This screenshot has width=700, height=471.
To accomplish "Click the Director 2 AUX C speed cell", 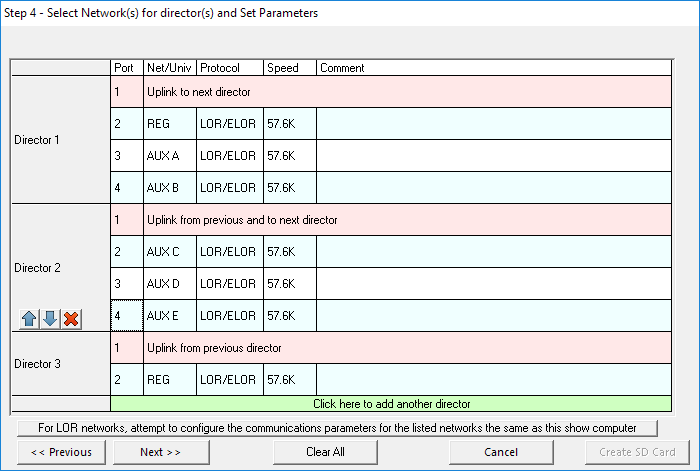I will tap(290, 252).
